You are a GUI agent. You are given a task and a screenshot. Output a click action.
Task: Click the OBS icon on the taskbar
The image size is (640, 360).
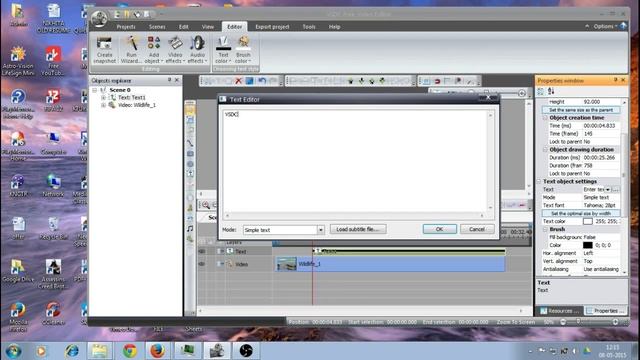(246, 351)
